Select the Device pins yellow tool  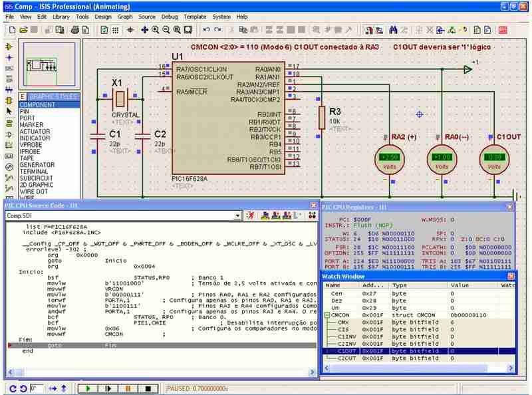[9, 100]
